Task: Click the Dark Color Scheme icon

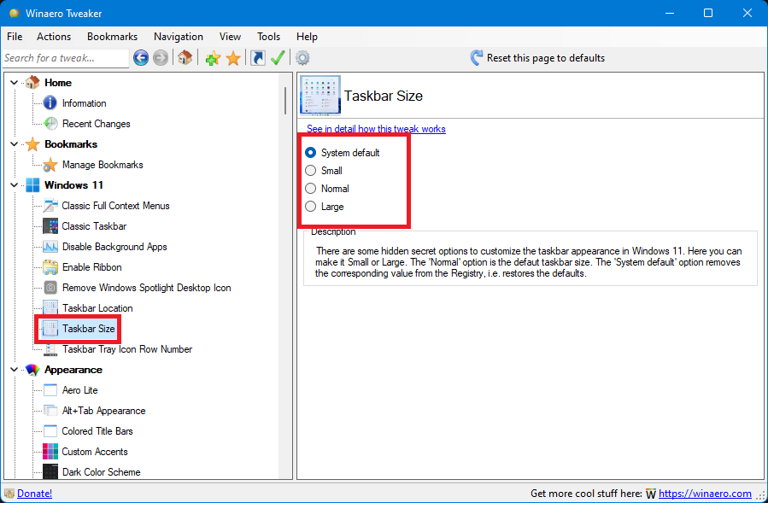Action: [50, 471]
